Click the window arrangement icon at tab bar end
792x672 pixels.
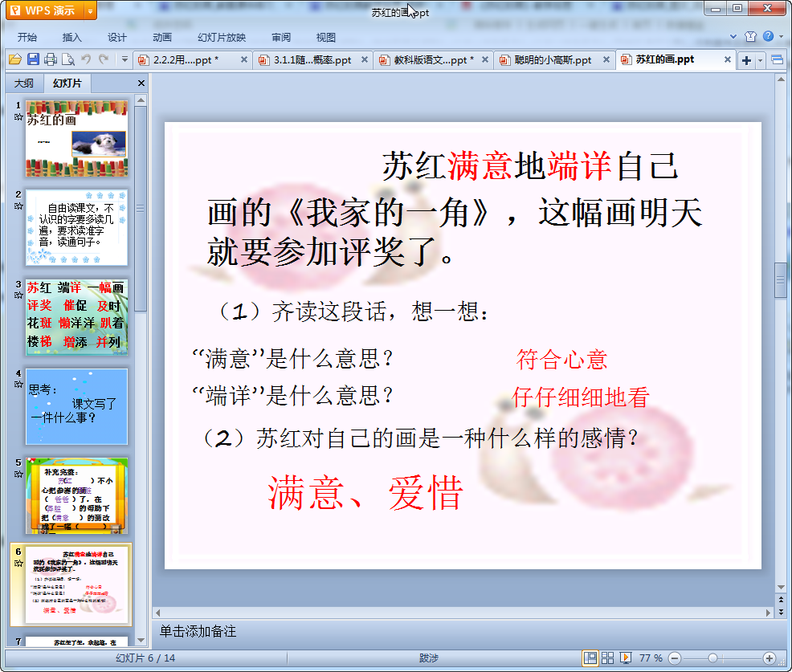778,60
